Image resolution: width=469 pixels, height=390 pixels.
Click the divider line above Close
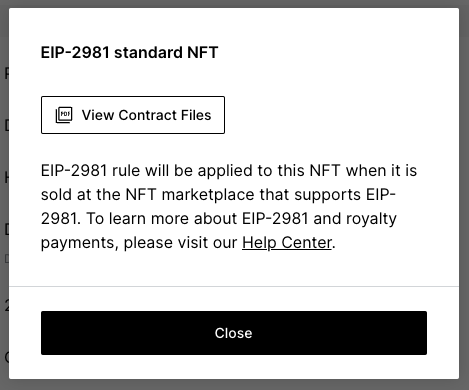pyautogui.click(x=234, y=286)
